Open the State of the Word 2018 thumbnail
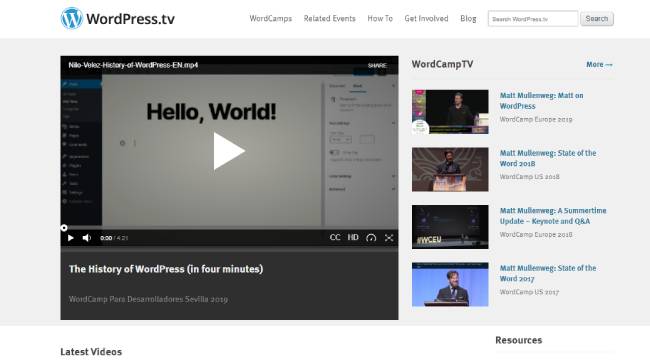 (x=450, y=169)
